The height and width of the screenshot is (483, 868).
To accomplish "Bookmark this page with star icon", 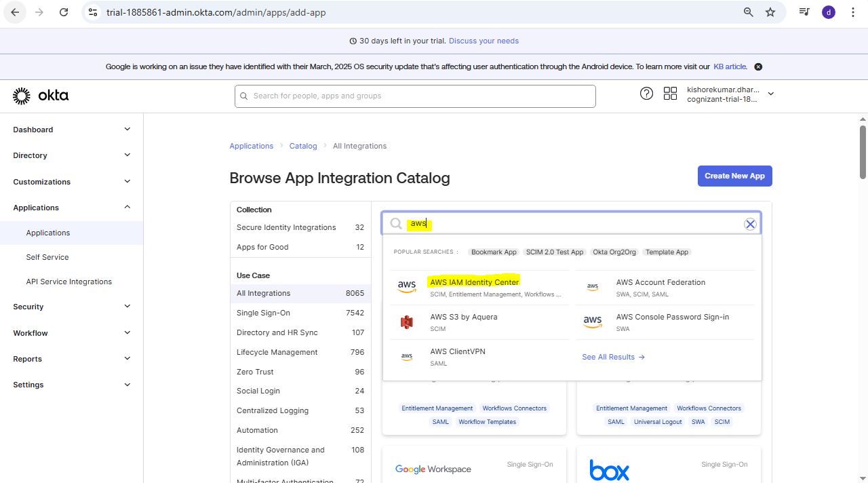I will (770, 12).
